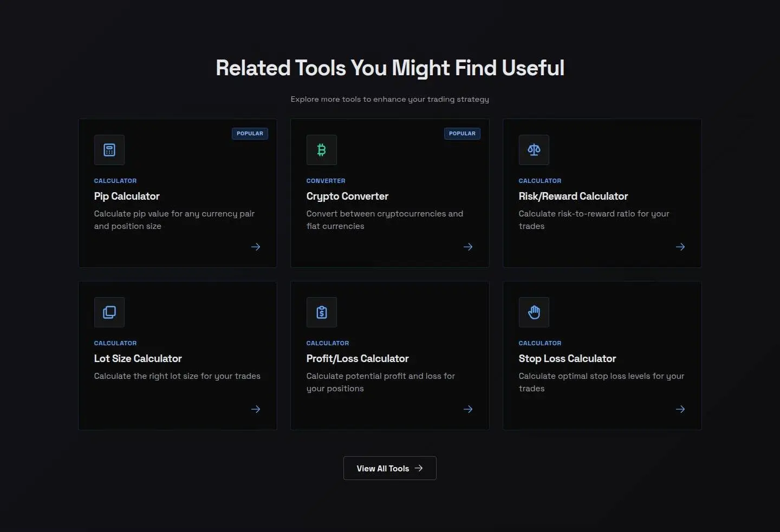
Task: Click 'Calculate optimal stop loss levels' description
Action: pos(601,382)
